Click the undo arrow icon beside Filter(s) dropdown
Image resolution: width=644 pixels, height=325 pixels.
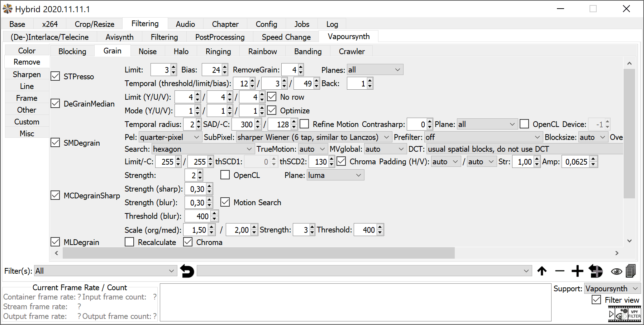[x=187, y=271]
